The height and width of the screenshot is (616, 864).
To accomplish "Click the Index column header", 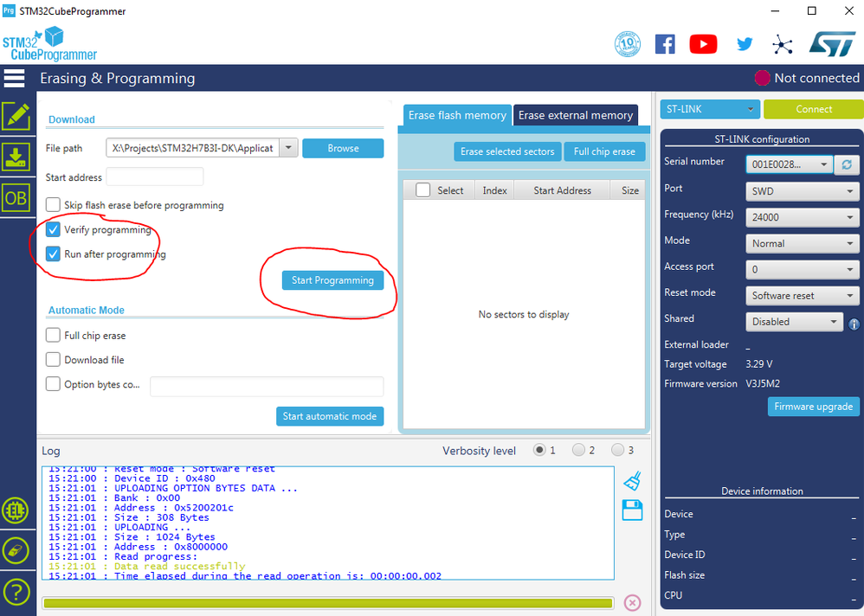I will (x=494, y=190).
